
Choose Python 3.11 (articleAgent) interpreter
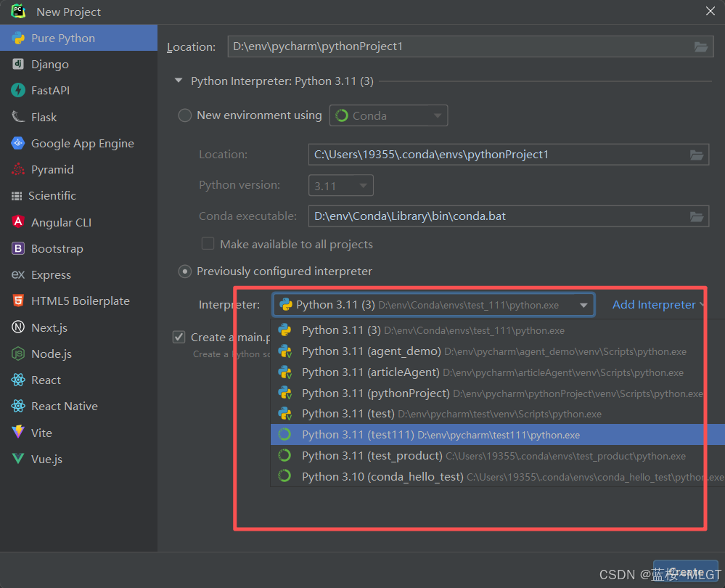(498, 372)
